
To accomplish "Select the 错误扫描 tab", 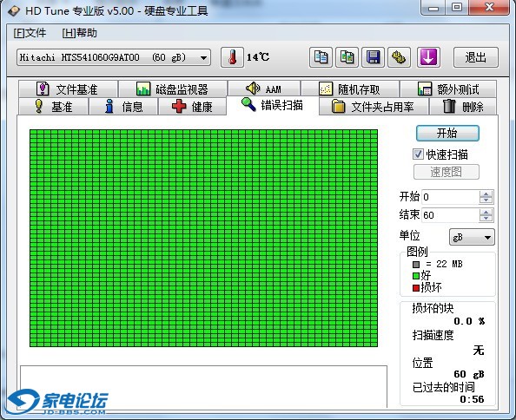I will tap(273, 106).
